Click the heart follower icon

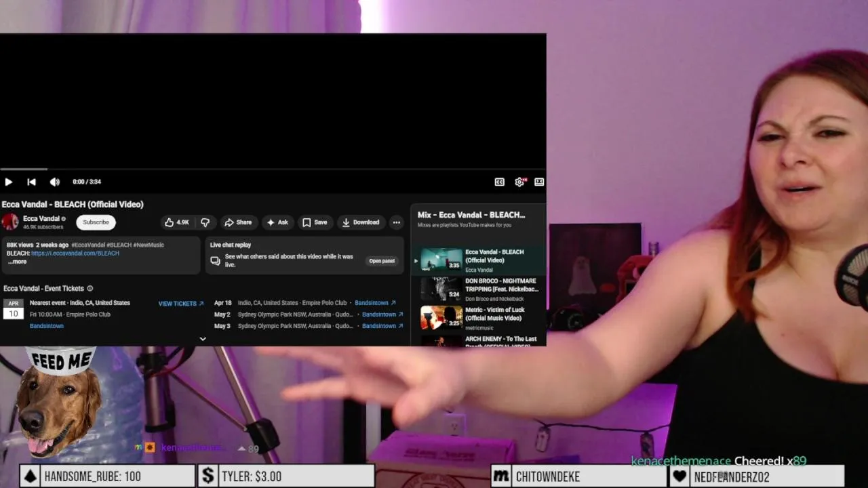click(x=679, y=476)
